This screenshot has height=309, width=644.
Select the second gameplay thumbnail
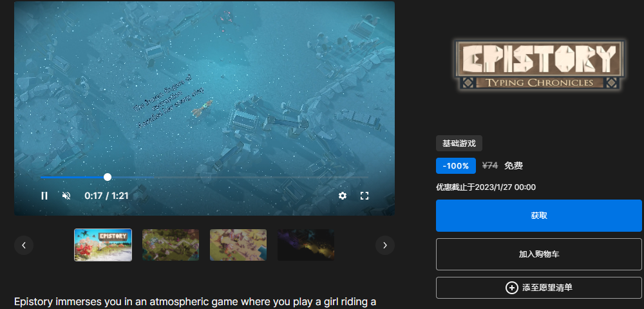[171, 245]
